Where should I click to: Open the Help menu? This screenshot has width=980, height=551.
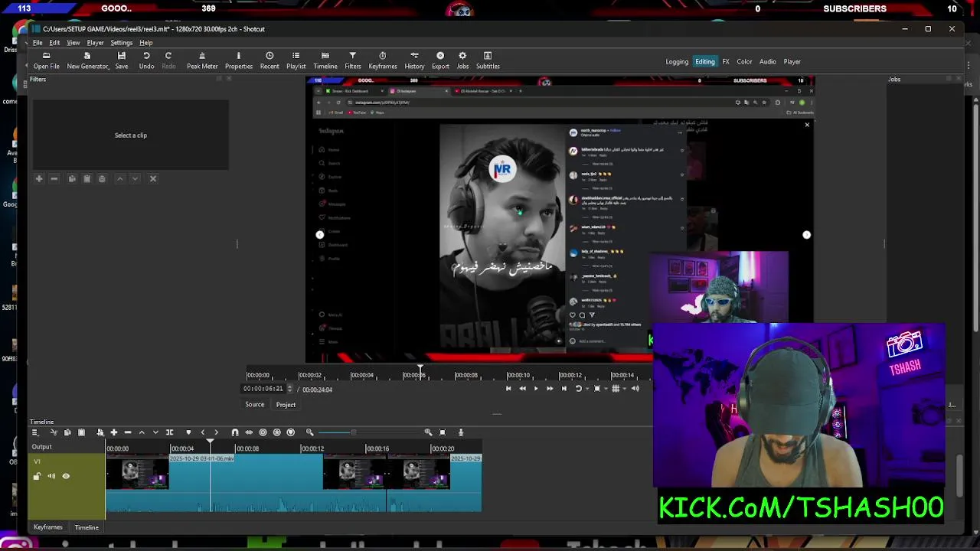pos(145,43)
